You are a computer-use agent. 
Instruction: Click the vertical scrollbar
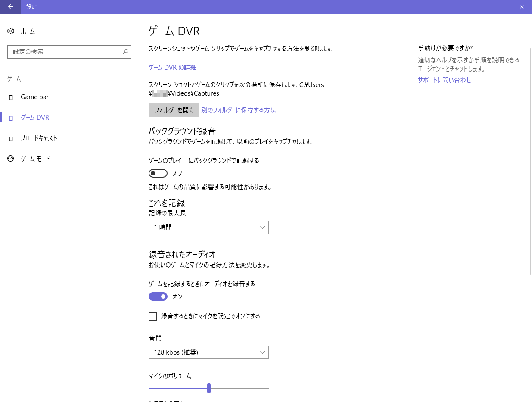(x=530, y=161)
